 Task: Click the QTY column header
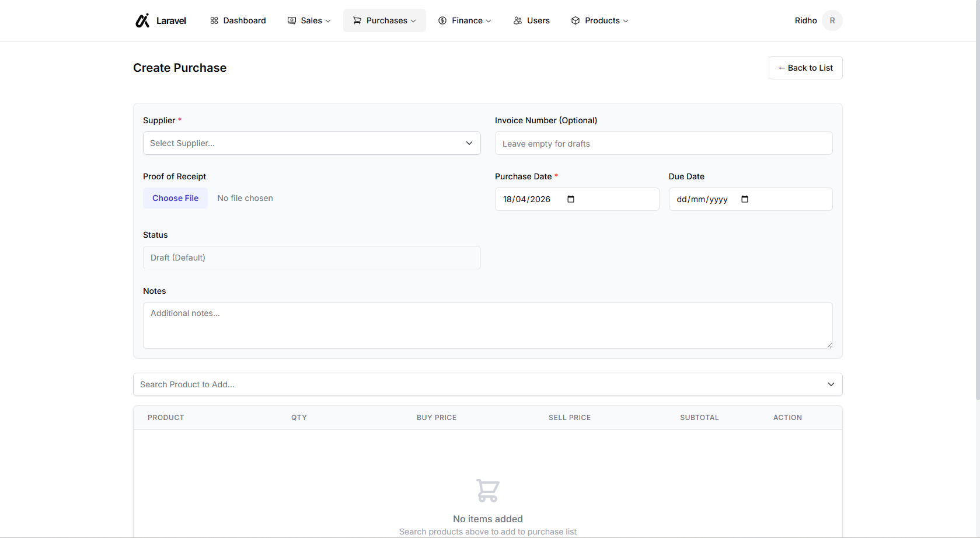[299, 418]
